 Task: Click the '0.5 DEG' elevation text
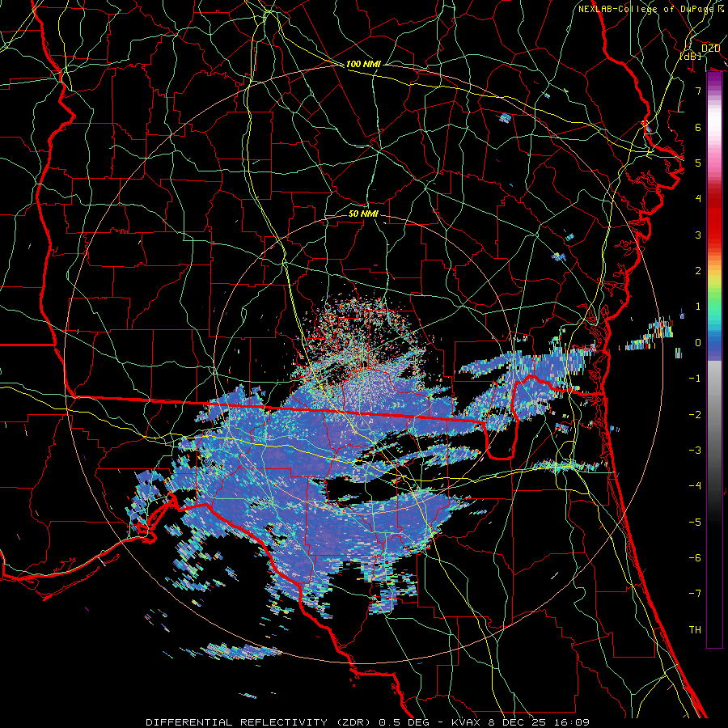pyautogui.click(x=403, y=722)
